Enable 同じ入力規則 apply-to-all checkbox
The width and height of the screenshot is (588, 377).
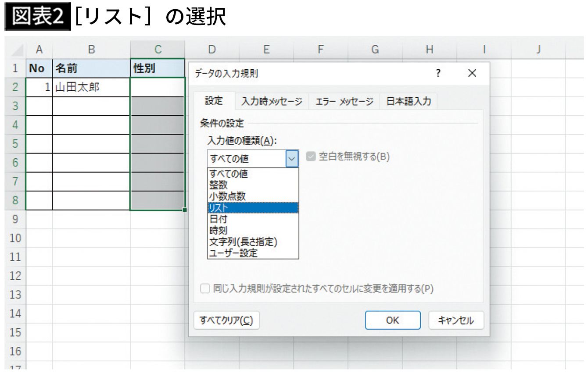pos(205,289)
